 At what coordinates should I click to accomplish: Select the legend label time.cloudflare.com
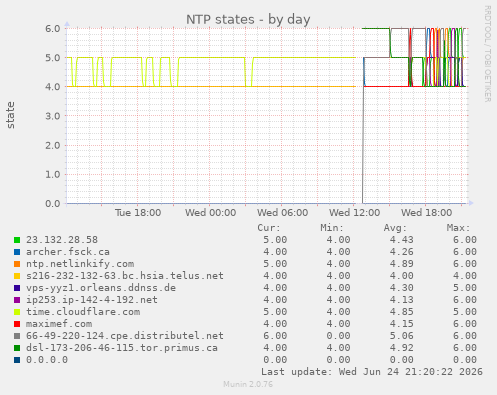point(83,312)
